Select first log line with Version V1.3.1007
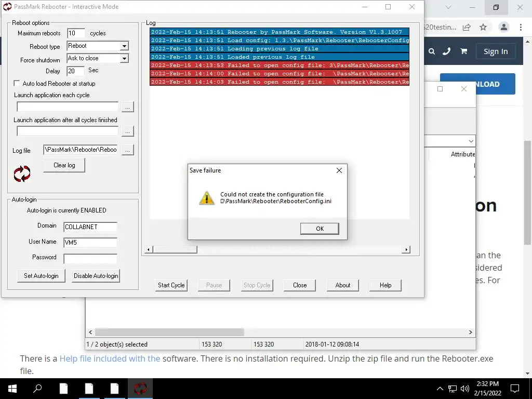The width and height of the screenshot is (532, 399). click(279, 32)
